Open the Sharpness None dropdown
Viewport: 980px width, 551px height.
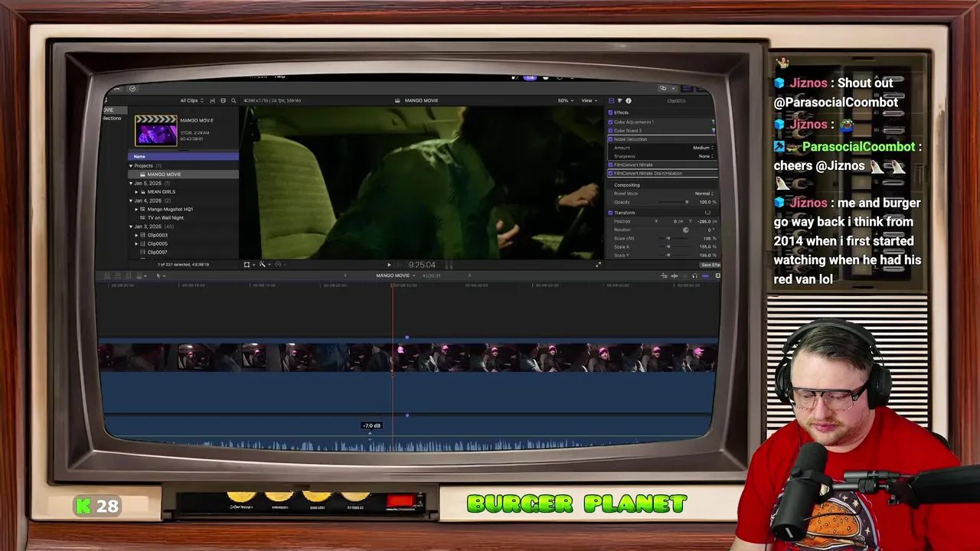706,156
